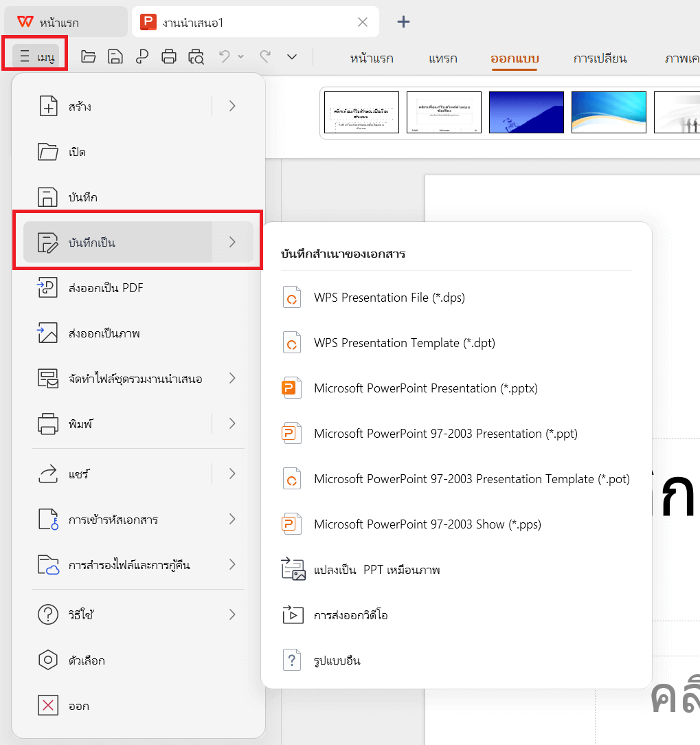Screen dimensions: 700x745
Task: Choose the สร้าง menu item
Action: coord(117,106)
